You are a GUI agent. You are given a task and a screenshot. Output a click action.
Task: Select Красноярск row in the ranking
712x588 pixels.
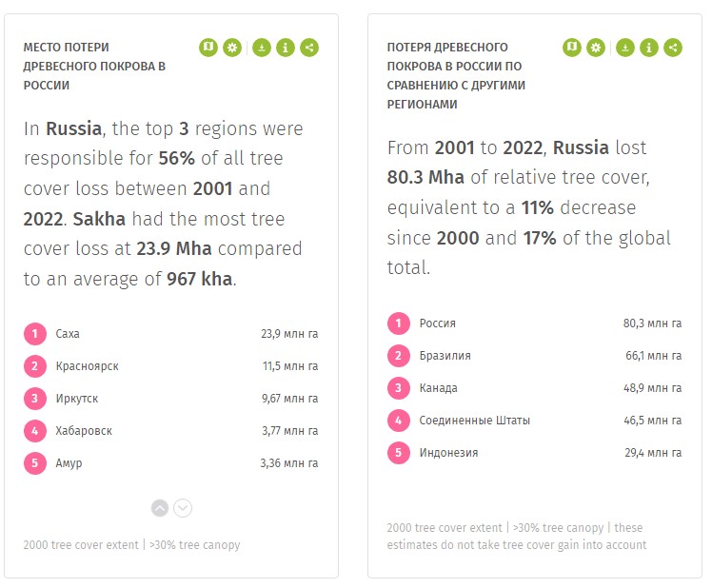pos(87,366)
